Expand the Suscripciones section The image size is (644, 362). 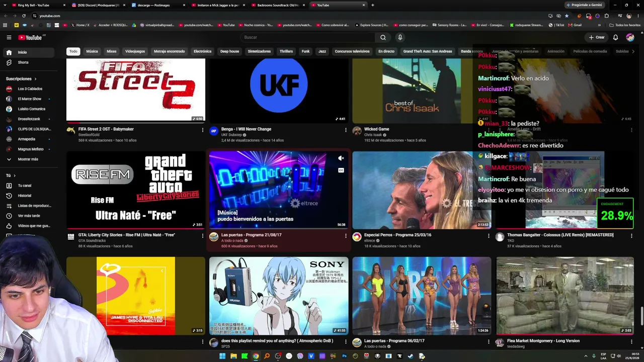click(21, 79)
